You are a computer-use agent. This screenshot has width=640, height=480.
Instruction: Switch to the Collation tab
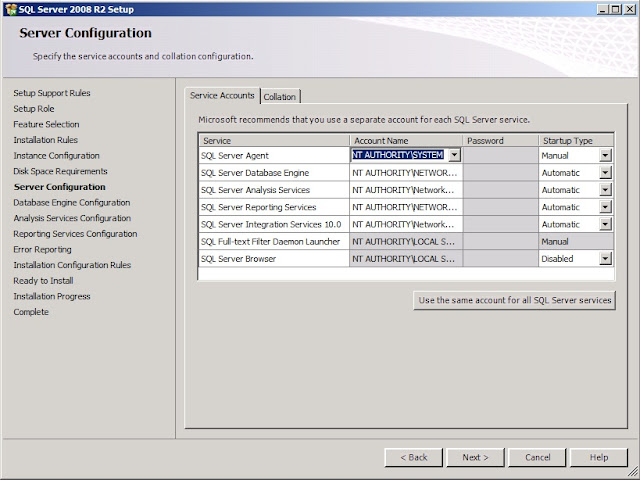click(x=280, y=97)
